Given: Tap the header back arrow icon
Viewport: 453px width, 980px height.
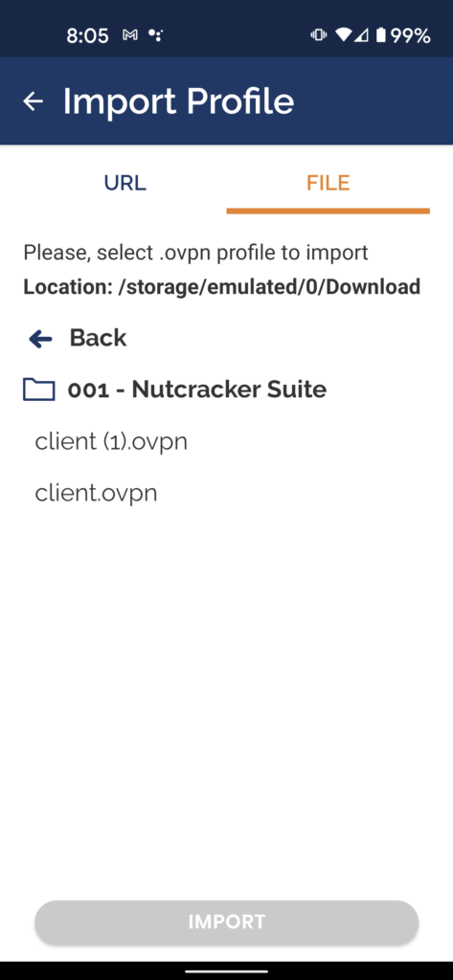Looking at the screenshot, I should click(x=34, y=100).
